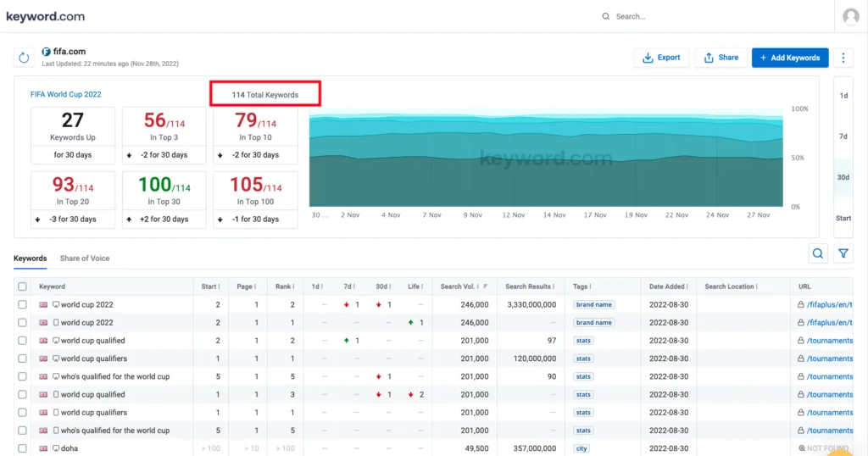868x456 pixels.
Task: Sort by Date Added column header
Action: tap(668, 286)
